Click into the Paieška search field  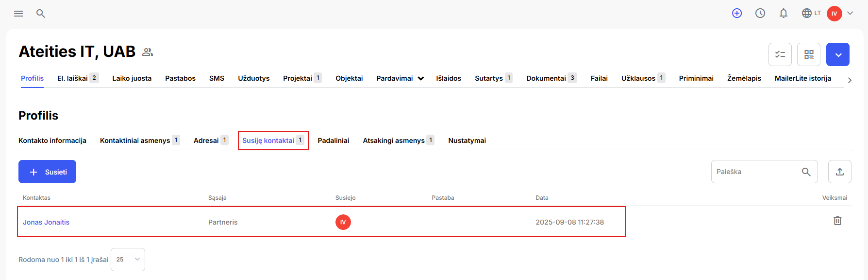(x=765, y=172)
